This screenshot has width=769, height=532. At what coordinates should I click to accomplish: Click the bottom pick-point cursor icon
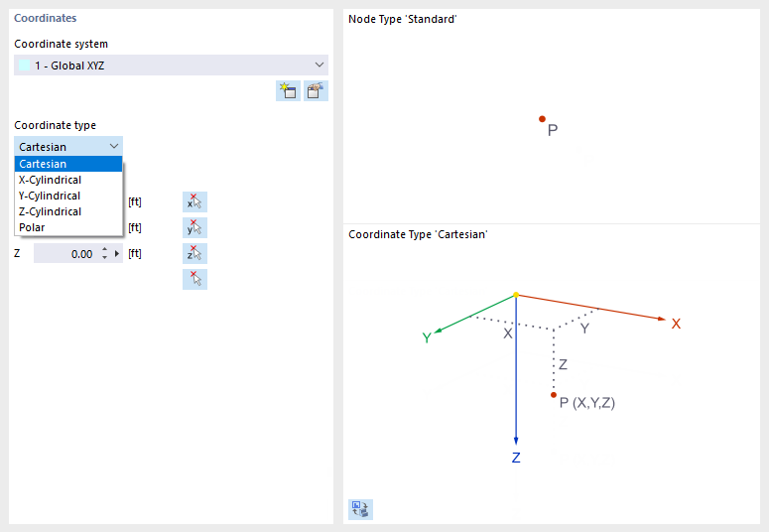click(x=194, y=279)
